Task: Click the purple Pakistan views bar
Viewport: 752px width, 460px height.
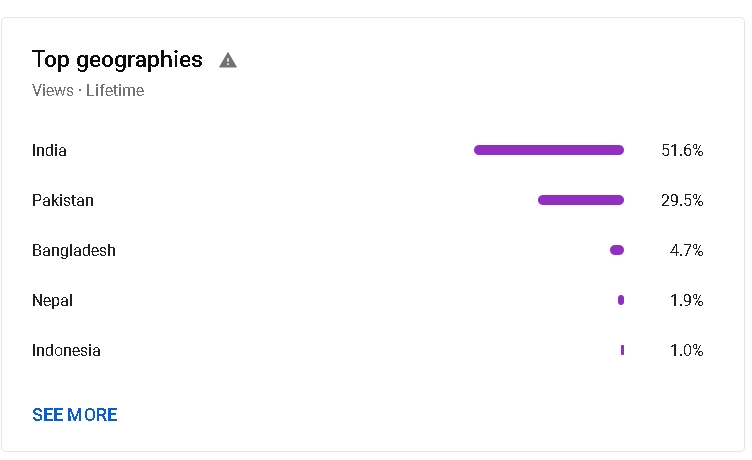Action: click(x=581, y=200)
